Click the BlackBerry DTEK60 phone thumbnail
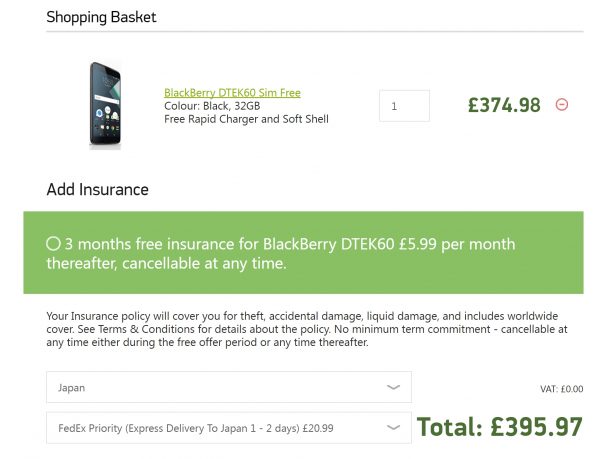This screenshot has height=459, width=600. point(104,105)
